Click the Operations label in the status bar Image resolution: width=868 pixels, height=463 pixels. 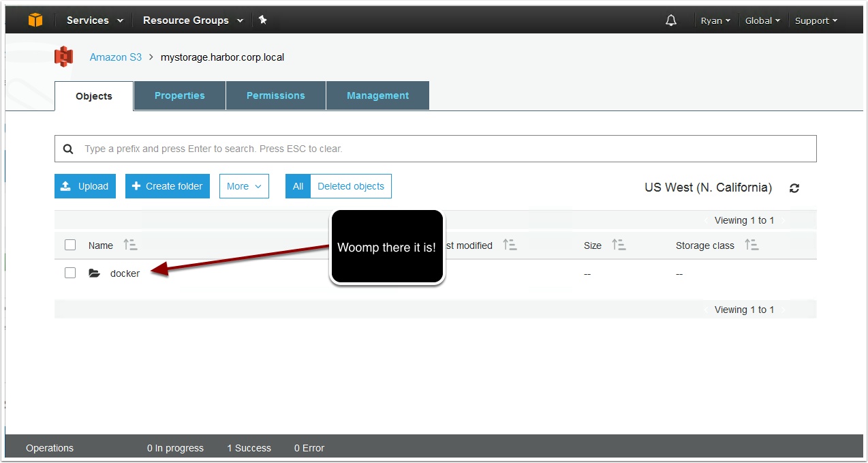(x=50, y=448)
